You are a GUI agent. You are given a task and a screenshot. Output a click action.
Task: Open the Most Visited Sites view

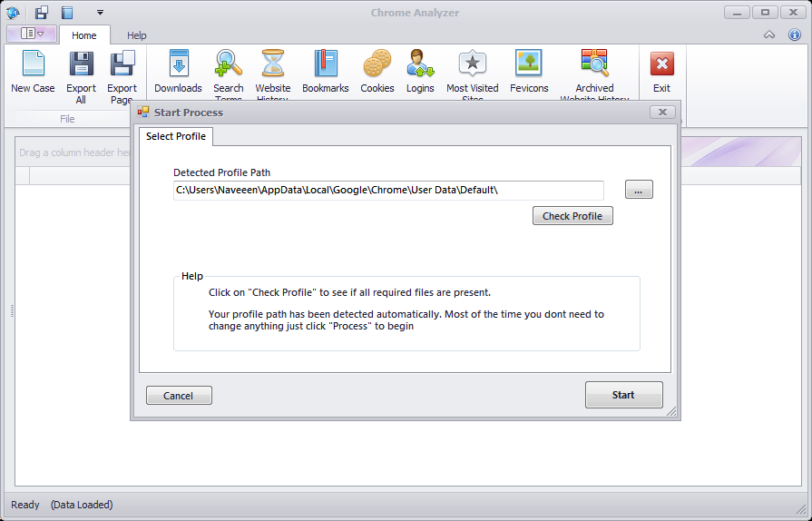click(x=473, y=75)
